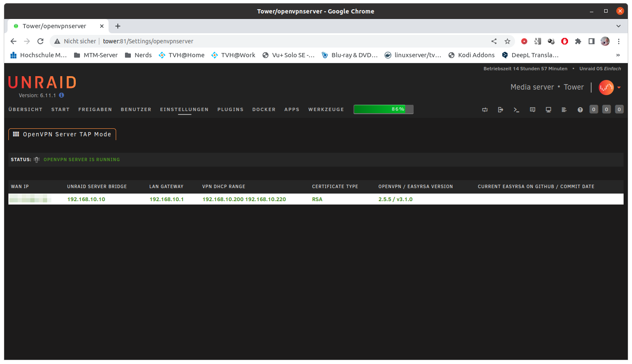Open the Kodi Addons bookmark
632x364 pixels.
(x=471, y=55)
